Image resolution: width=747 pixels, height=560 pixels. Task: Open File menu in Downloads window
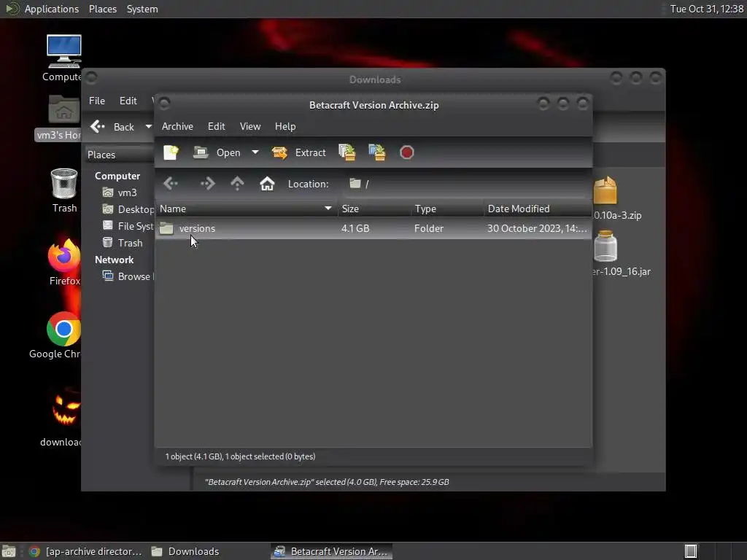97,101
